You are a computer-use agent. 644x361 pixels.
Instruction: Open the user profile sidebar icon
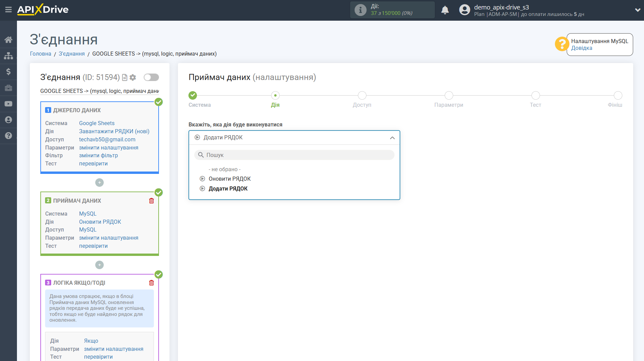pyautogui.click(x=8, y=120)
